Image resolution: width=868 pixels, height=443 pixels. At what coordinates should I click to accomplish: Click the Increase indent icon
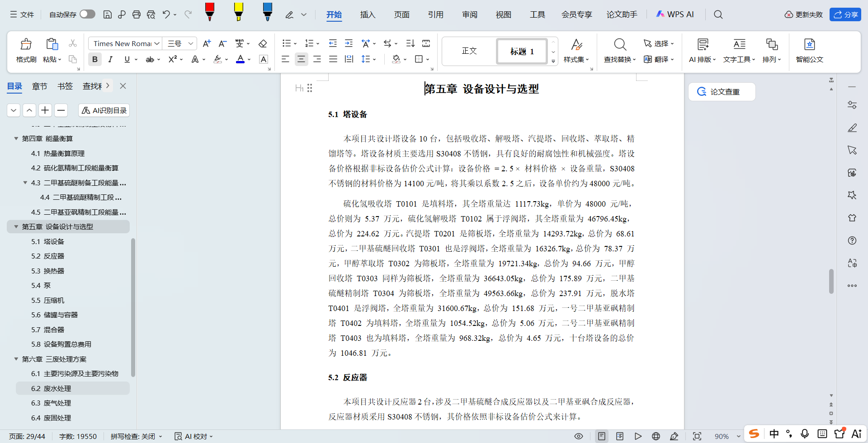pos(349,43)
